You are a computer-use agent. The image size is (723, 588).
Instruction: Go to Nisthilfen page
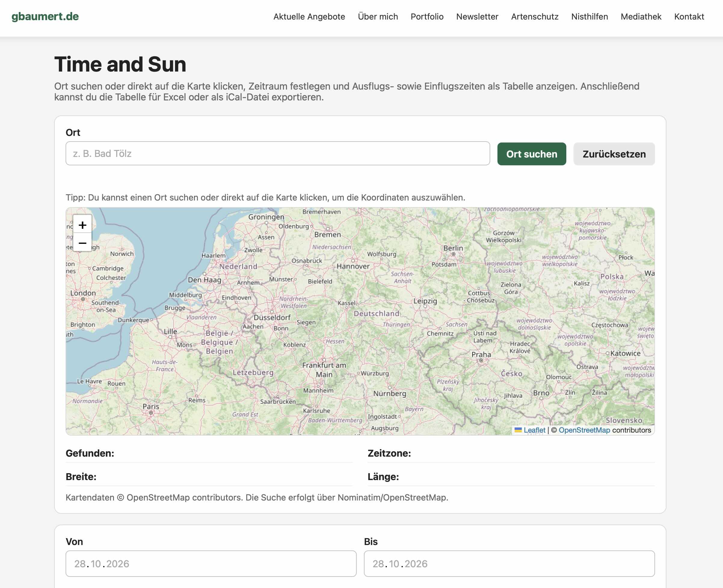[x=589, y=17]
